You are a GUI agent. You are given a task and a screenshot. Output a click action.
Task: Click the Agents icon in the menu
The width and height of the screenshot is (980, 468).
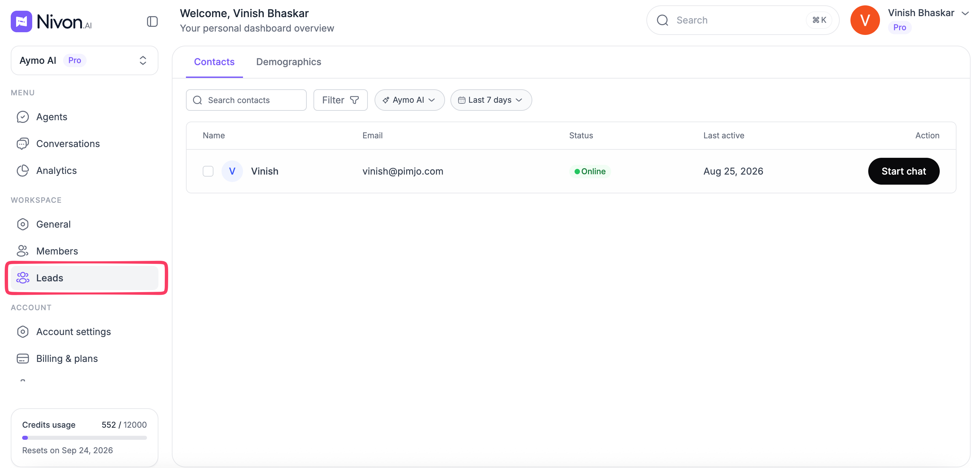pyautogui.click(x=23, y=117)
